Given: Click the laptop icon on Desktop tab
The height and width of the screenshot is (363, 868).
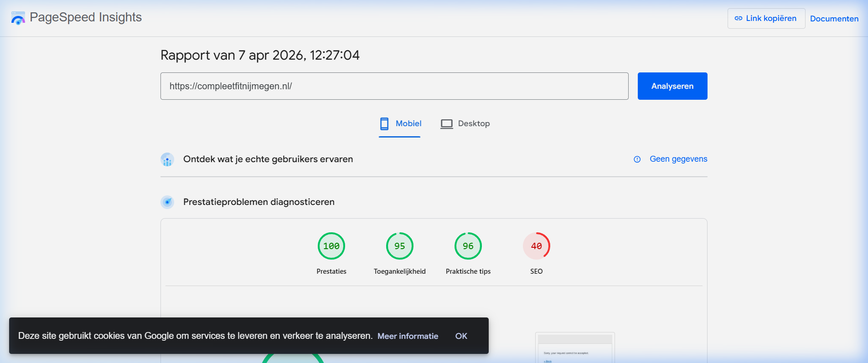Looking at the screenshot, I should (x=446, y=124).
